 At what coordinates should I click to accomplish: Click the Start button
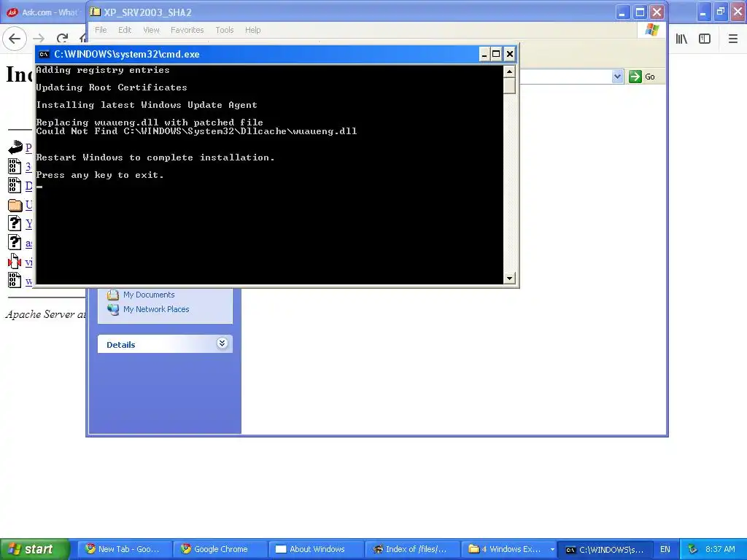click(34, 549)
